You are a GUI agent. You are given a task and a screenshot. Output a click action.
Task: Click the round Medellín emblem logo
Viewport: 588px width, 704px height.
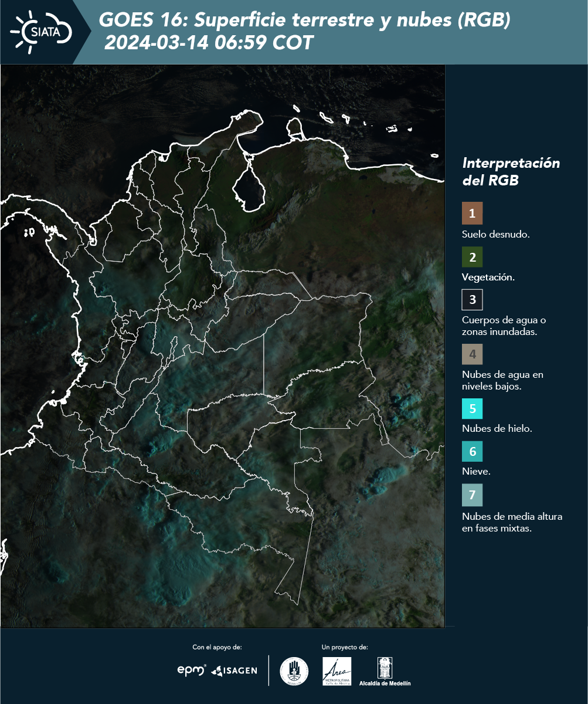pos(294,671)
